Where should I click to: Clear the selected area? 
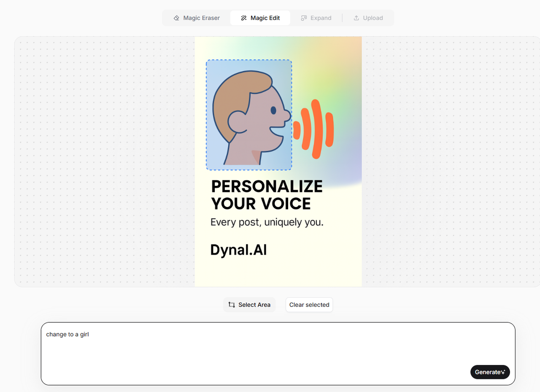click(309, 305)
